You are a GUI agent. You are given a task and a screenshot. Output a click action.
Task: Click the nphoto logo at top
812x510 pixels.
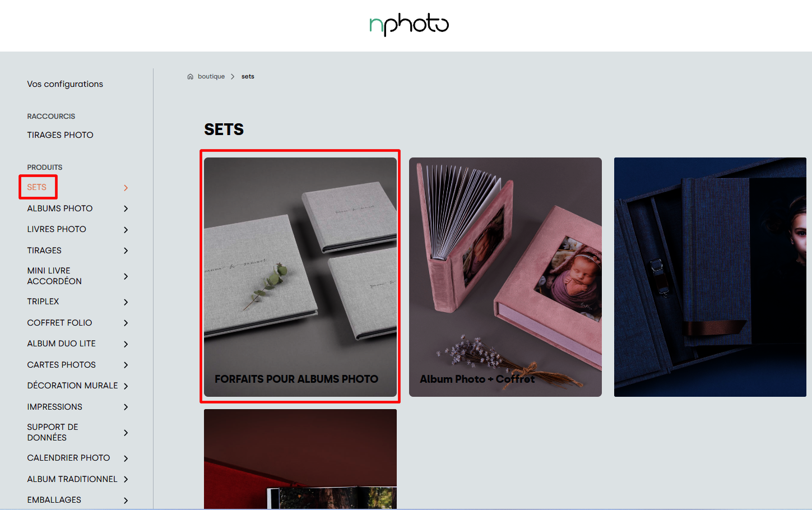[409, 24]
